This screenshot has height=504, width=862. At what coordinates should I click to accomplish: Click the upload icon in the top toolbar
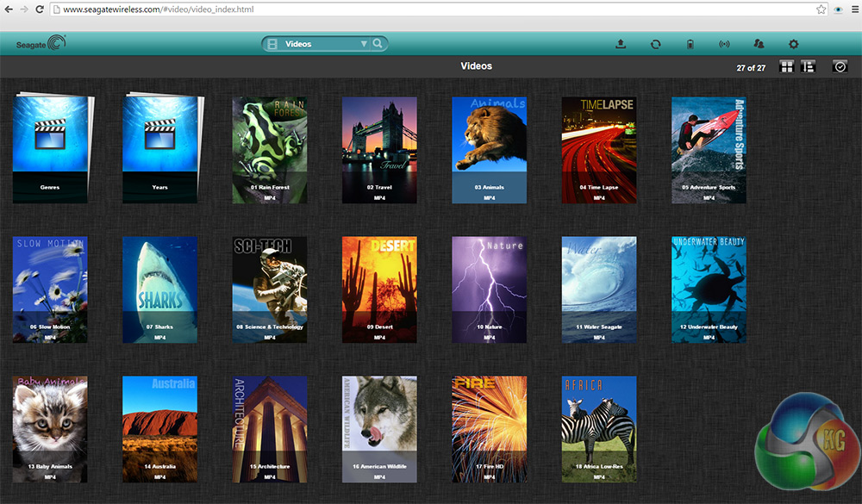(621, 44)
